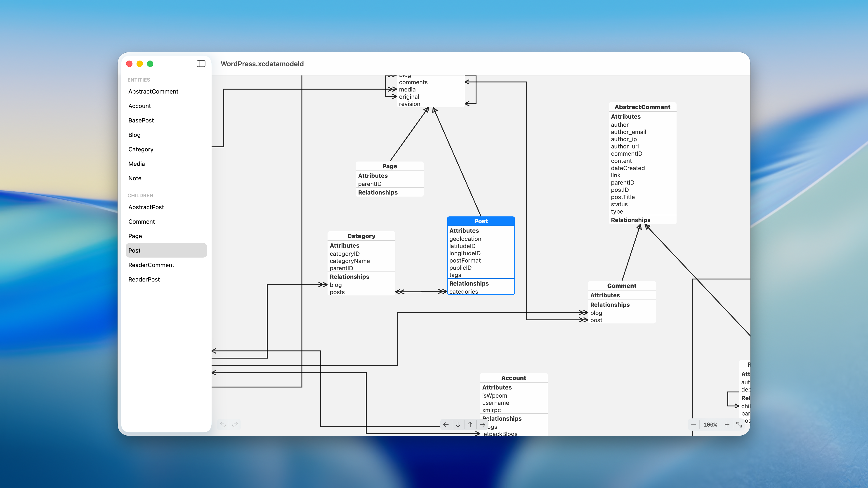
Task: Select Account in the entities list
Action: pos(166,106)
